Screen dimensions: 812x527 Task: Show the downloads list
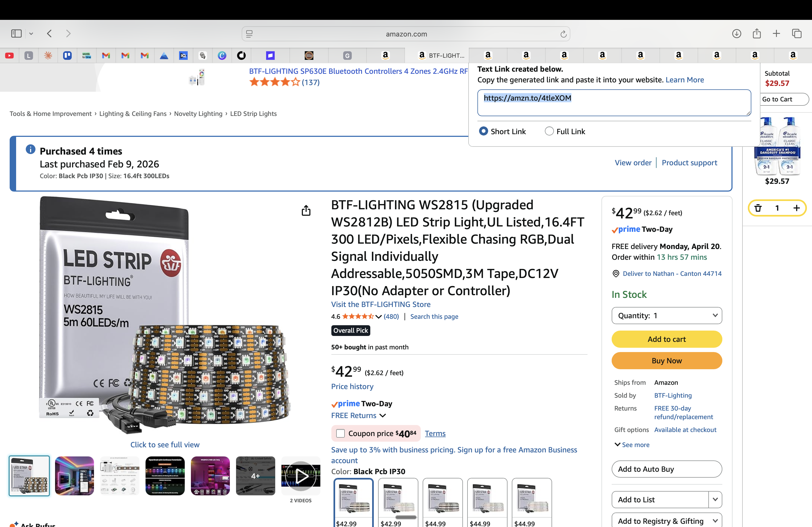click(736, 33)
